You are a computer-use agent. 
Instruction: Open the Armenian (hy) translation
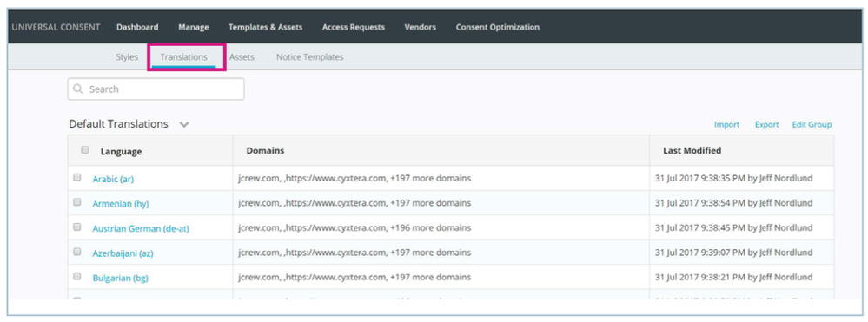(x=121, y=204)
